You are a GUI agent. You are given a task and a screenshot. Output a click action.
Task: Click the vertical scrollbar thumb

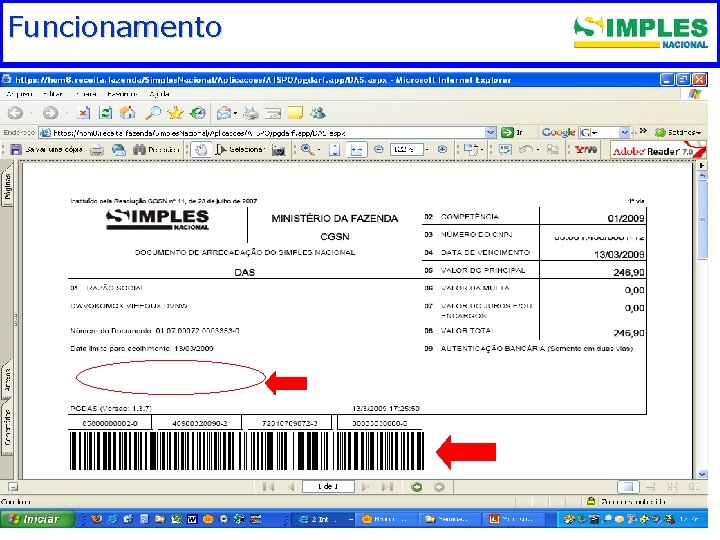pyautogui.click(x=702, y=219)
